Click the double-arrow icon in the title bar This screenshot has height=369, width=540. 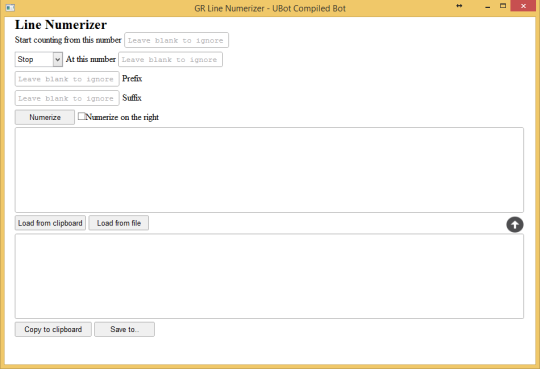point(459,6)
